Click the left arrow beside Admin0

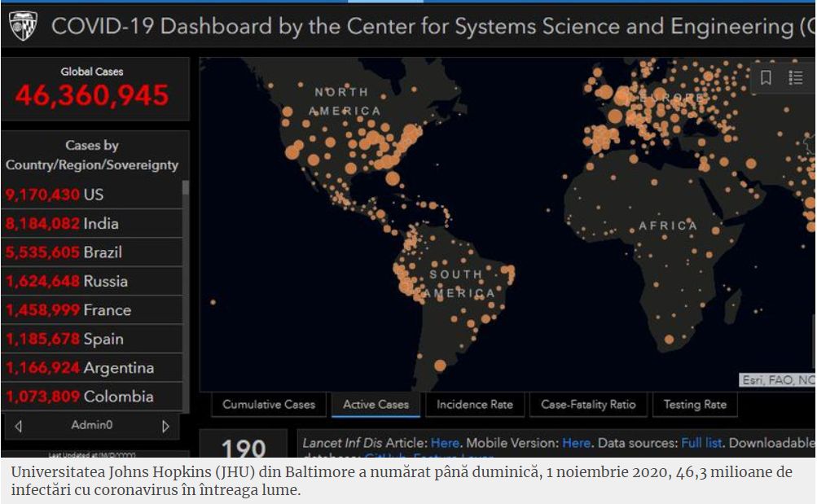click(x=19, y=426)
